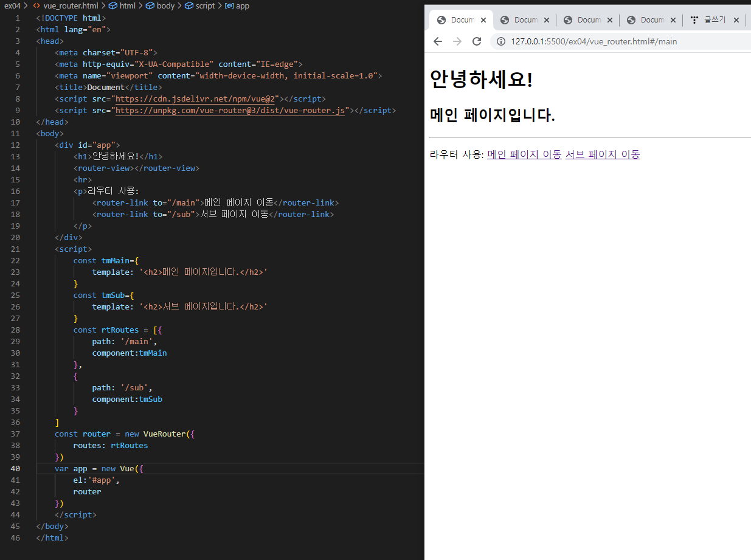Click the path: '/main', code line
The width and height of the screenshot is (751, 560).
(125, 341)
